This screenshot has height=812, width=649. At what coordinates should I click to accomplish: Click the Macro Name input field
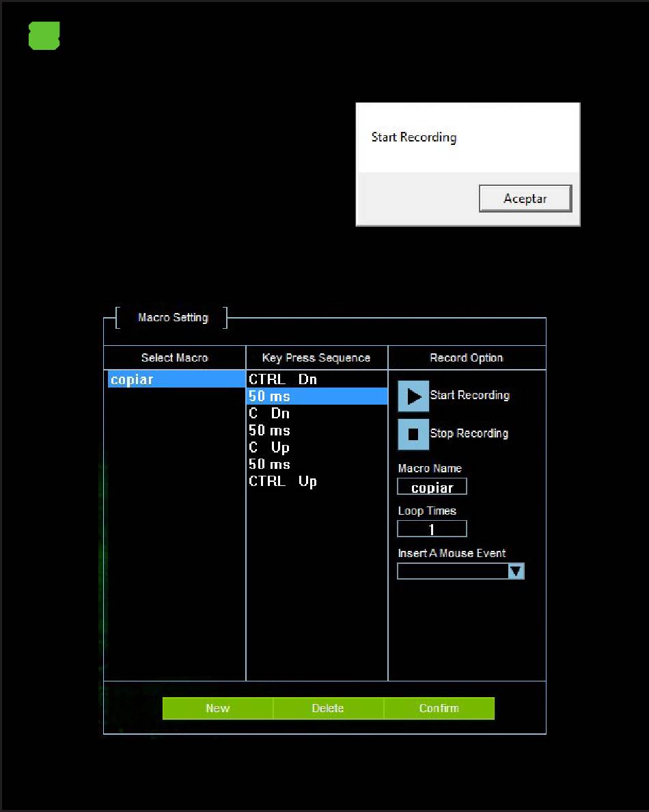(x=432, y=487)
